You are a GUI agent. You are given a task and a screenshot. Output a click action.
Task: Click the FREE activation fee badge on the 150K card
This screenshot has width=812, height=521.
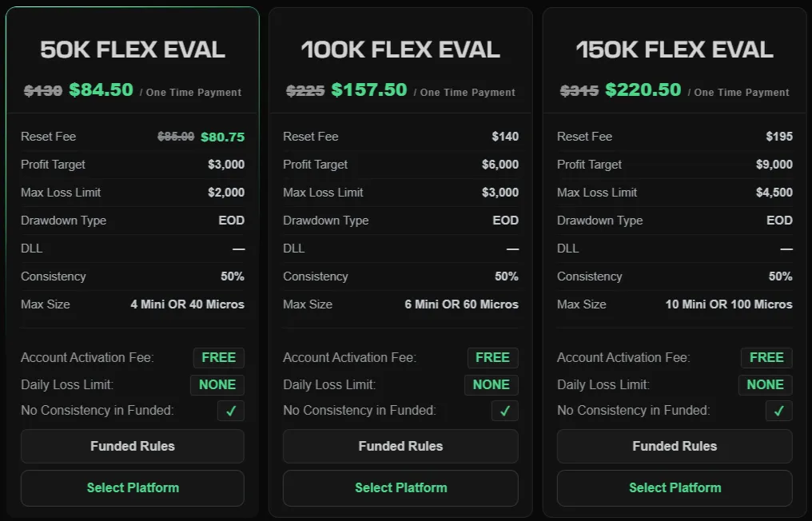click(766, 357)
